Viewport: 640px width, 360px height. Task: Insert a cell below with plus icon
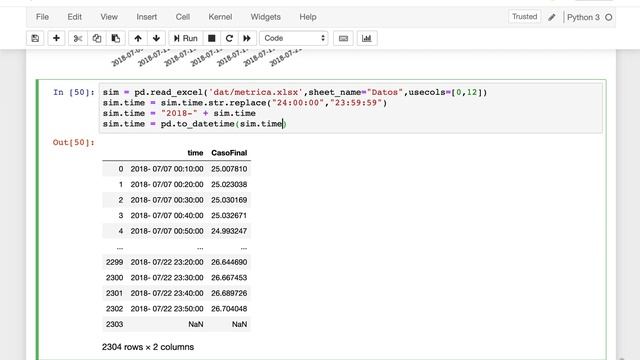click(x=56, y=38)
